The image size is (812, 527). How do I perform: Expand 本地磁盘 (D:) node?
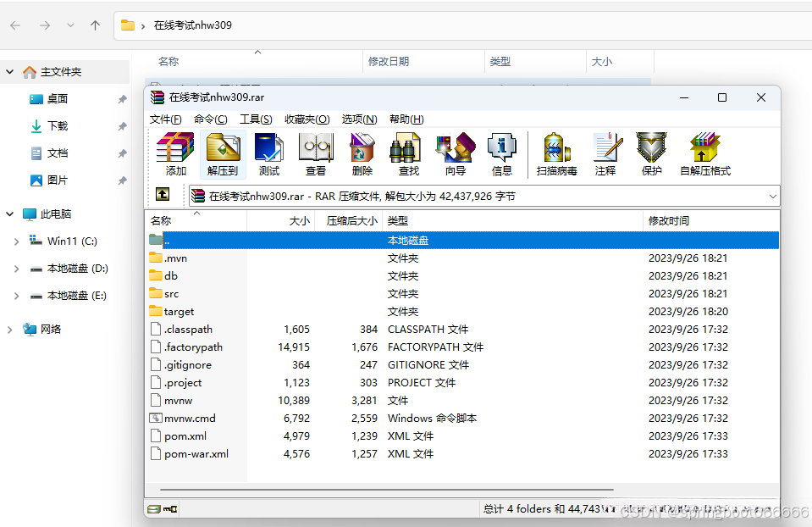click(17, 269)
